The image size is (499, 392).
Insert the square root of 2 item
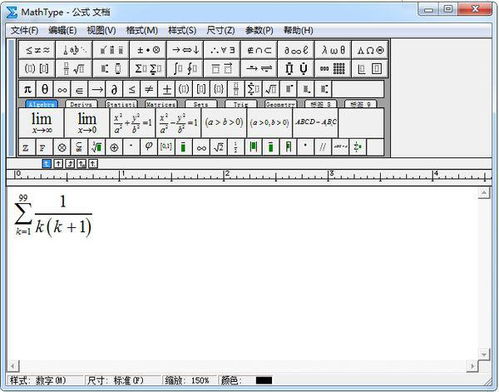(218, 147)
